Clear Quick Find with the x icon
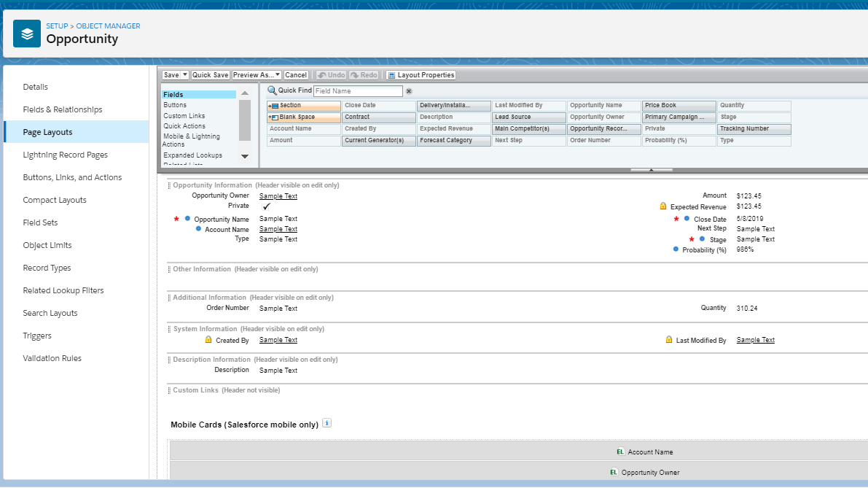 coord(409,91)
